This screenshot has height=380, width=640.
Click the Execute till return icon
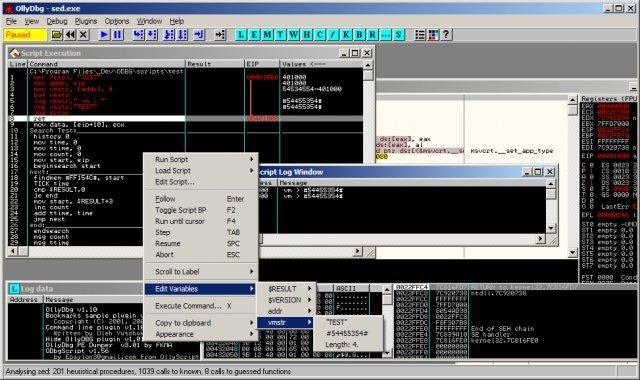coord(199,35)
